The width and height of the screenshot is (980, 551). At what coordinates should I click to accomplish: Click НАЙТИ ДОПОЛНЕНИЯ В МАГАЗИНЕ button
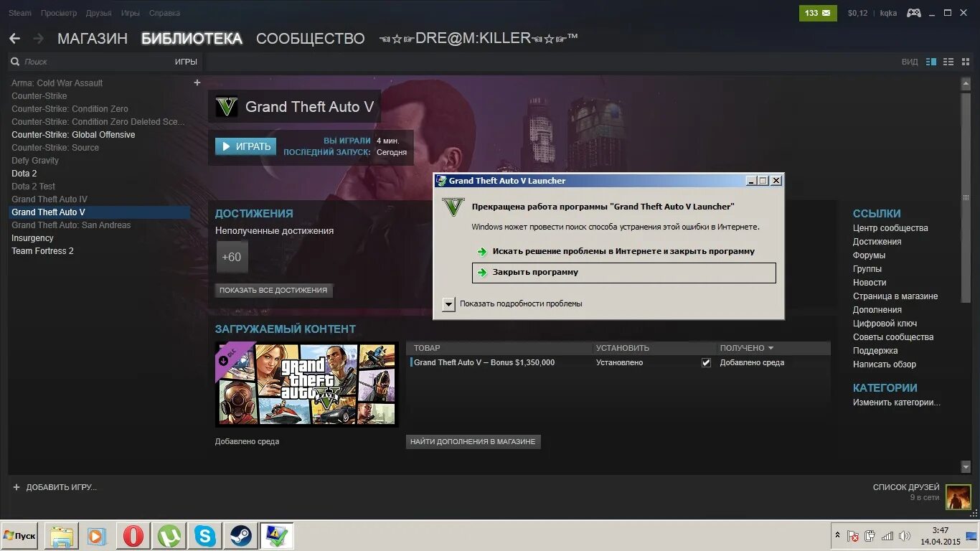[x=473, y=442]
